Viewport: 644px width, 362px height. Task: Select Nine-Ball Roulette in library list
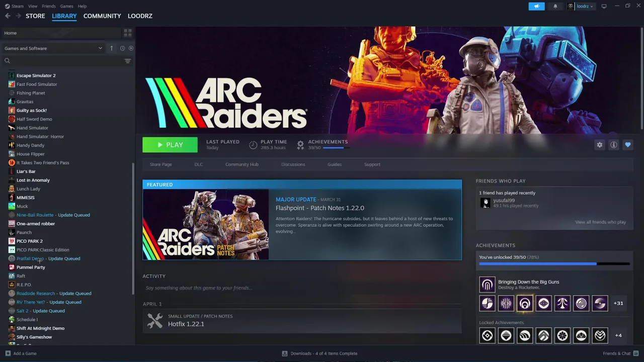pyautogui.click(x=53, y=215)
